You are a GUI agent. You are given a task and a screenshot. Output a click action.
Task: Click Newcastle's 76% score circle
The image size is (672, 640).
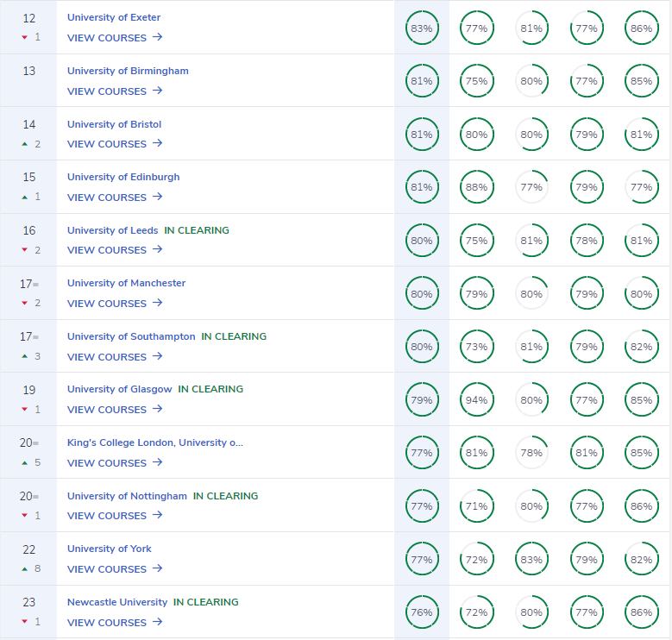(422, 612)
